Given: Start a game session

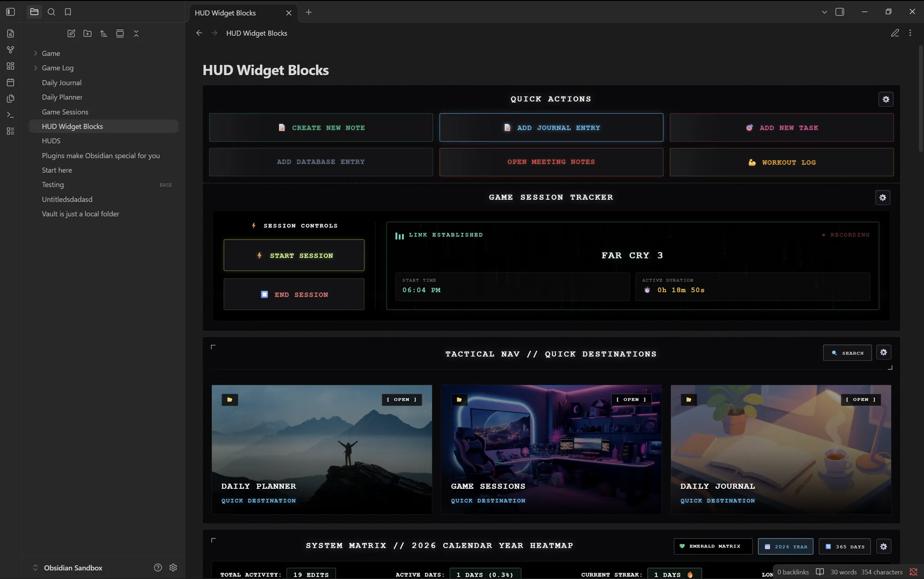Looking at the screenshot, I should [294, 255].
